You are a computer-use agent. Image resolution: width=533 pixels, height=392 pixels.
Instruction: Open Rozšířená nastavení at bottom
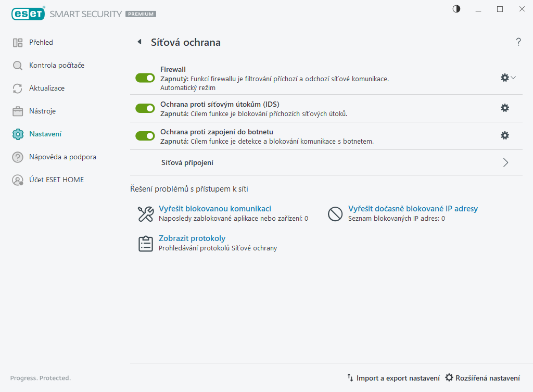point(483,378)
